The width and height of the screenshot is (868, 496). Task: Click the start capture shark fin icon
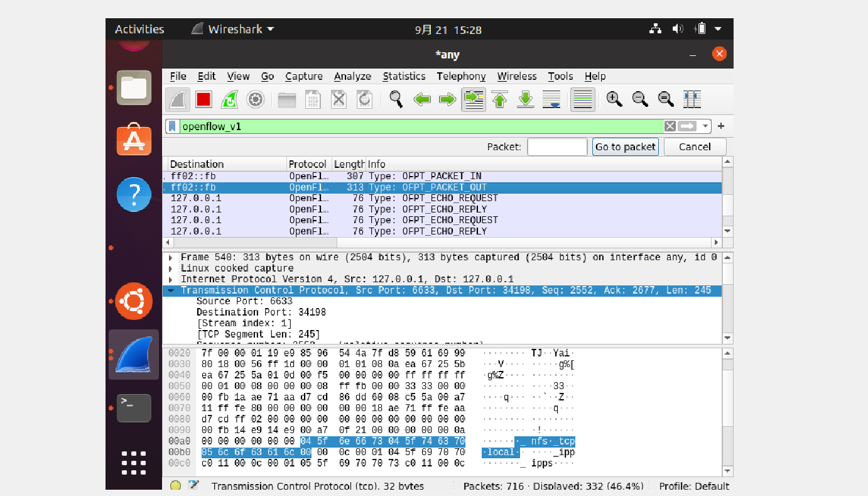[x=178, y=99]
